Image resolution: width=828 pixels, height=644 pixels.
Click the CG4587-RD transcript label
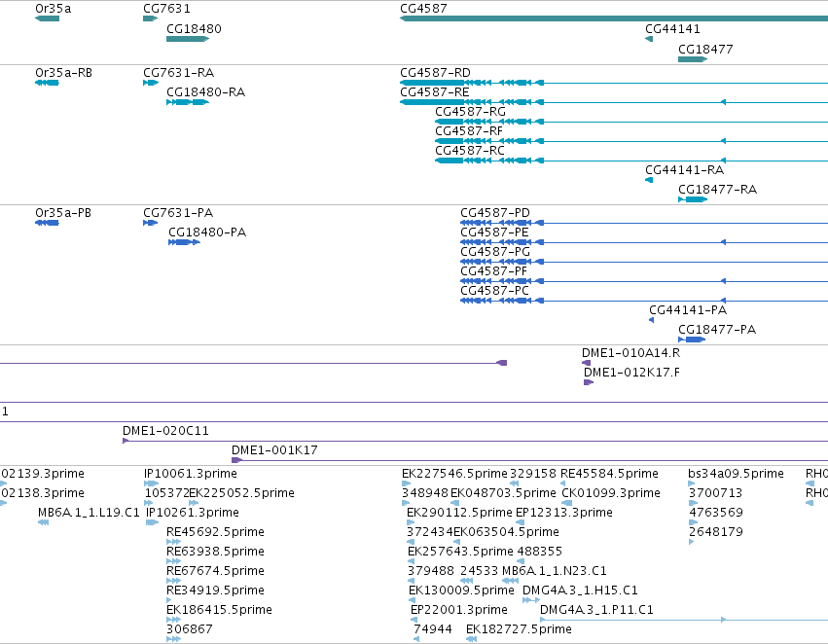coord(435,73)
